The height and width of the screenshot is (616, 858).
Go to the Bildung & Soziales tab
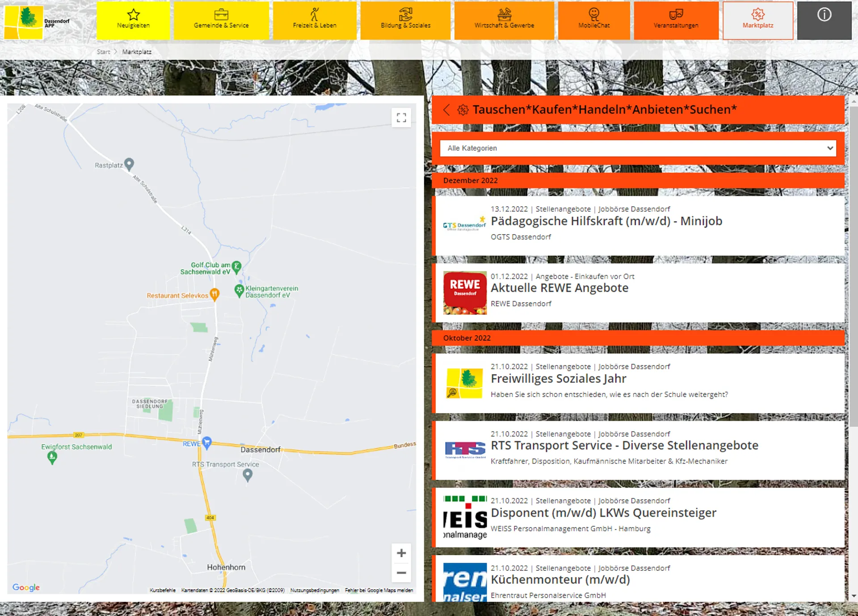405,20
